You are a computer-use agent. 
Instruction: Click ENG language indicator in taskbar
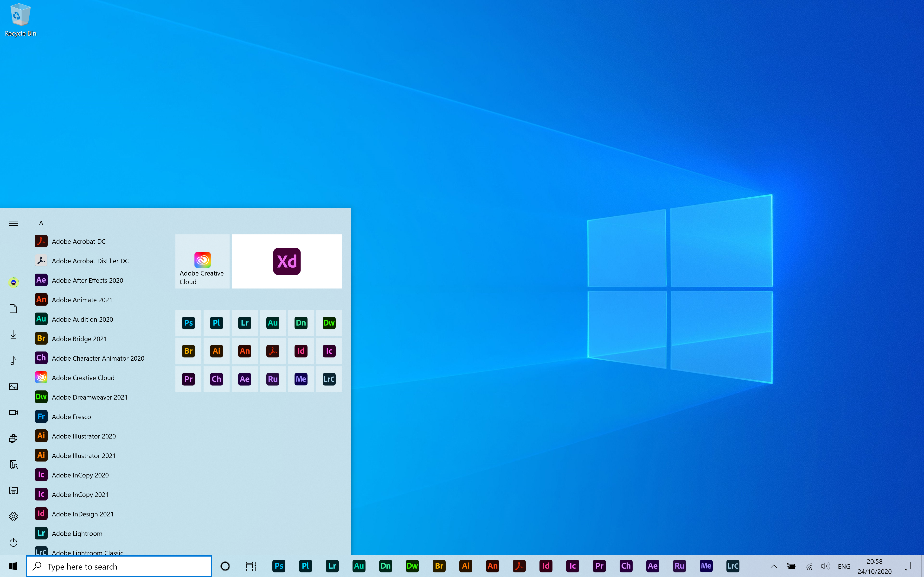point(845,566)
